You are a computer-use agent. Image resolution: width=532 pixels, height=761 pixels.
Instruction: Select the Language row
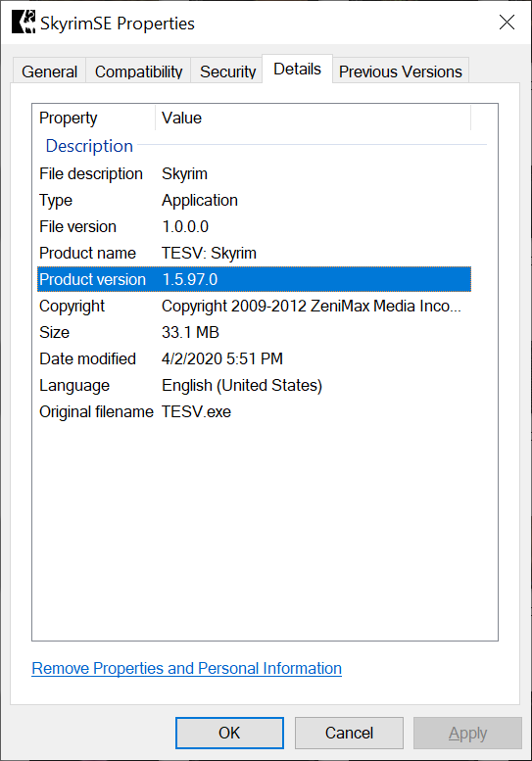[x=254, y=385]
